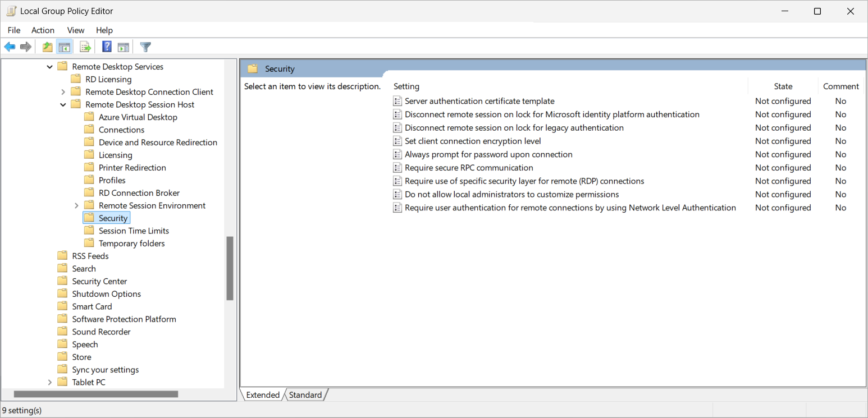Expand the Tablet PC node
The height and width of the screenshot is (418, 868).
coord(49,382)
